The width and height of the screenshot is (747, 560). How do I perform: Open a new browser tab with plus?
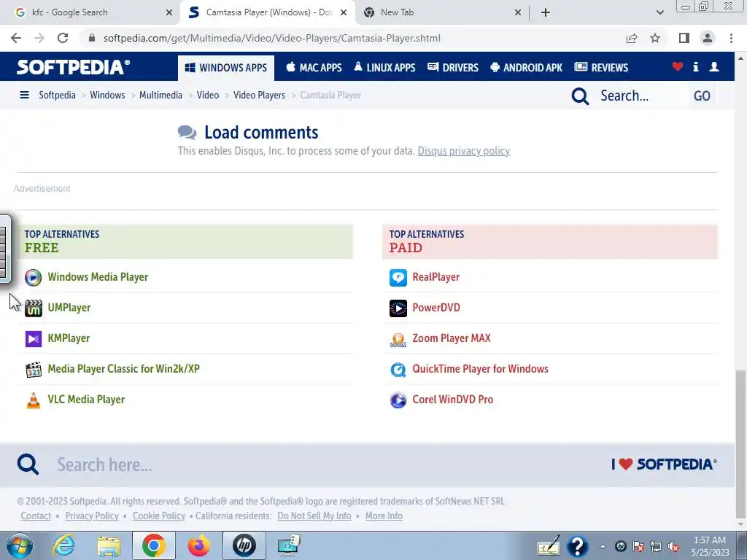pos(546,12)
